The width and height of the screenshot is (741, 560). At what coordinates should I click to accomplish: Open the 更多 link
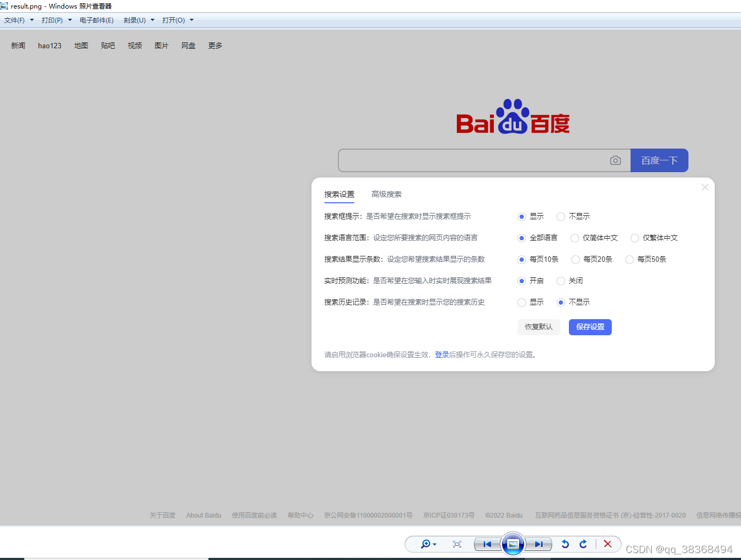point(215,46)
